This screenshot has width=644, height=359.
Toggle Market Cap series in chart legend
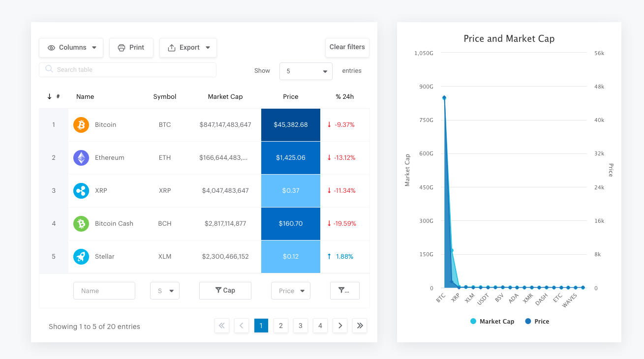point(492,322)
